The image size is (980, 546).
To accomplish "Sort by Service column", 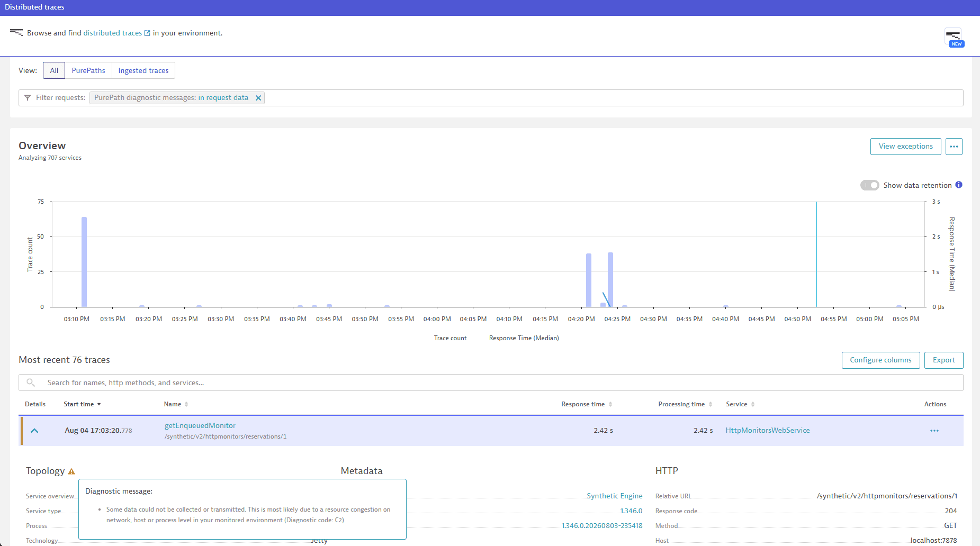I will (740, 404).
